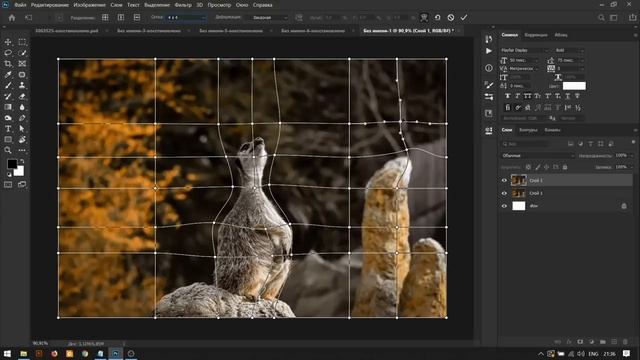
Task: Split the warp horizontally icon
Action: click(x=137, y=17)
